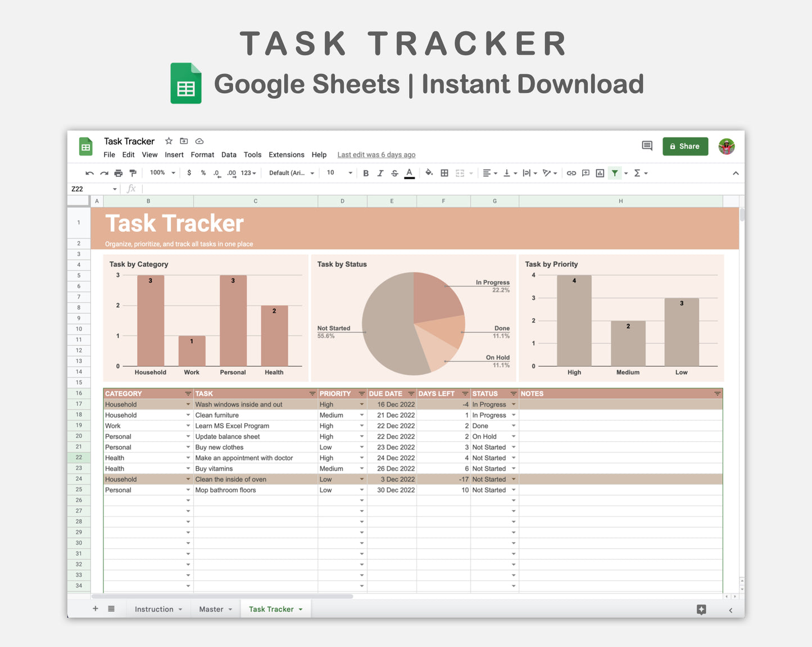Toggle italic formatting

380,173
